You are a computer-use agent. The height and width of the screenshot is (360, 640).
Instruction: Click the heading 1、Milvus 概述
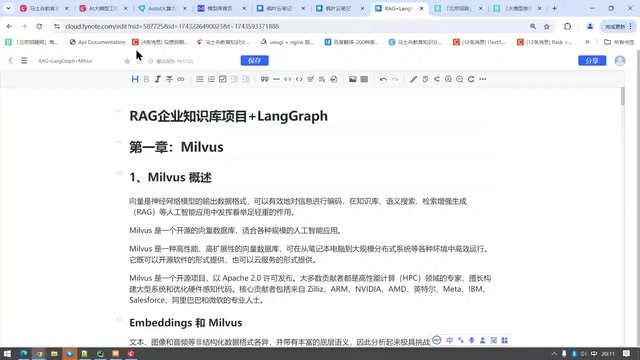pos(170,178)
